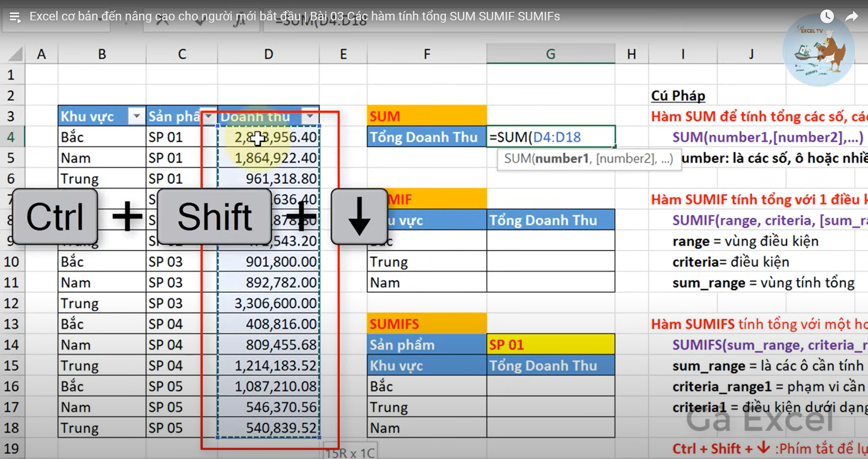This screenshot has width=868, height=459.
Task: Select the column G header
Action: click(x=551, y=54)
